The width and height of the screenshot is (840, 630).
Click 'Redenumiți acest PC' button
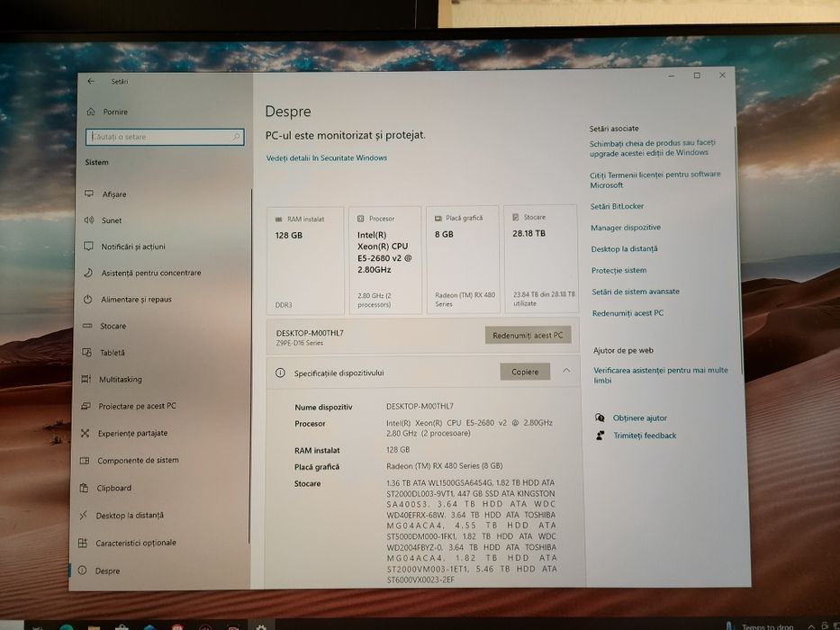[x=528, y=336]
